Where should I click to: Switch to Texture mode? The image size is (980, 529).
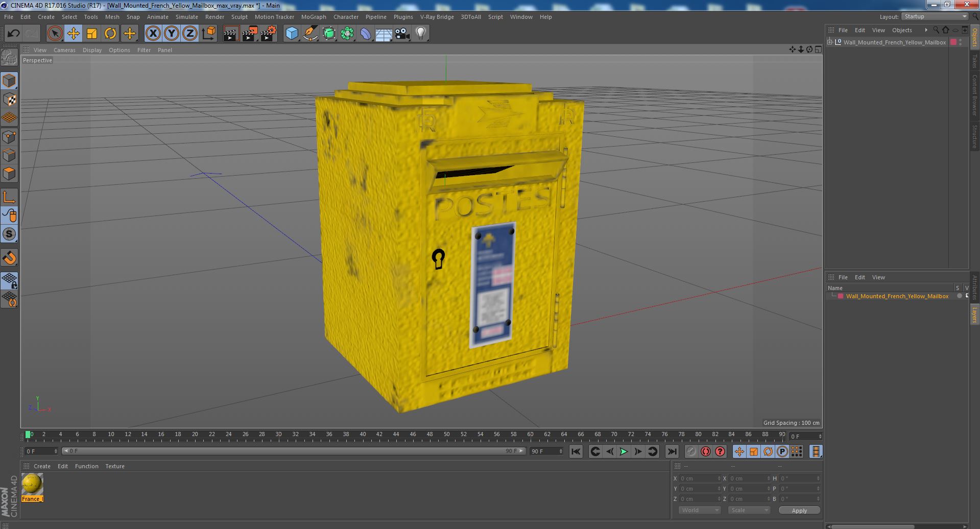coord(9,100)
